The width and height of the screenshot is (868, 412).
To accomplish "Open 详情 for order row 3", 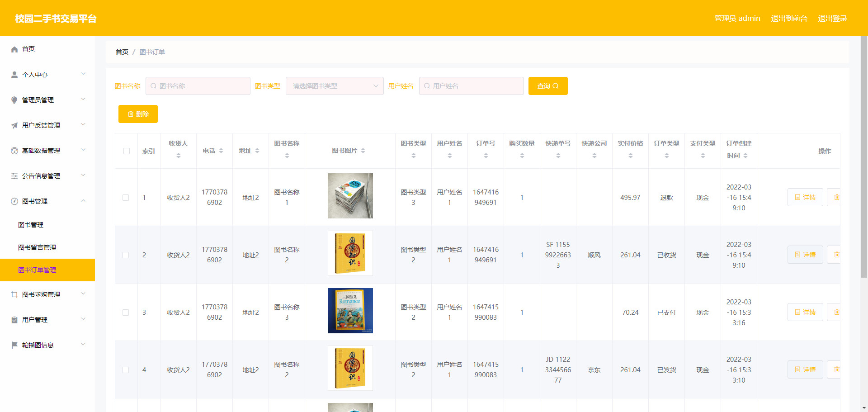I will pyautogui.click(x=805, y=312).
